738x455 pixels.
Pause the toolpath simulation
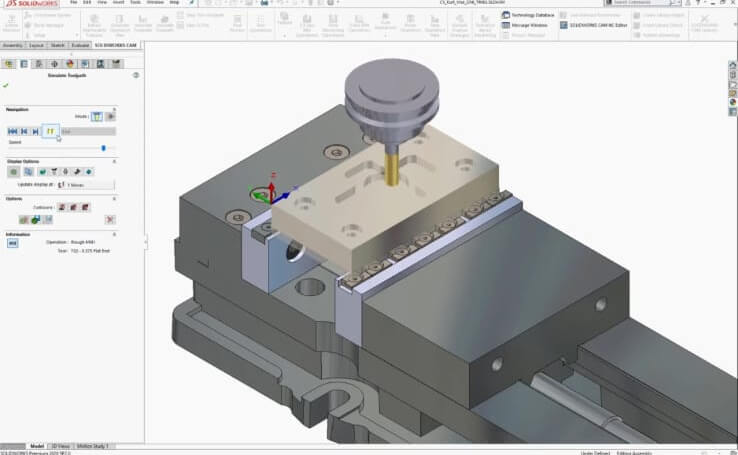tap(49, 131)
